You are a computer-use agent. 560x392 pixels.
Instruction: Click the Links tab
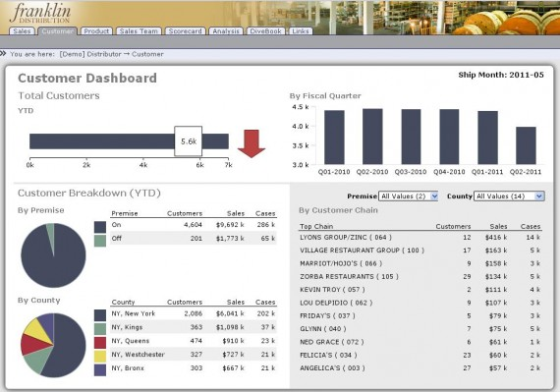click(x=301, y=31)
